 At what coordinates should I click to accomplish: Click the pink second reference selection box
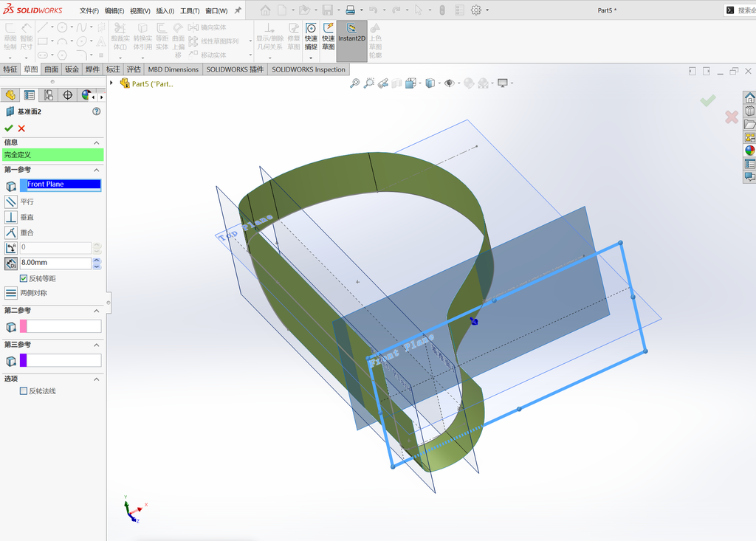click(x=61, y=326)
